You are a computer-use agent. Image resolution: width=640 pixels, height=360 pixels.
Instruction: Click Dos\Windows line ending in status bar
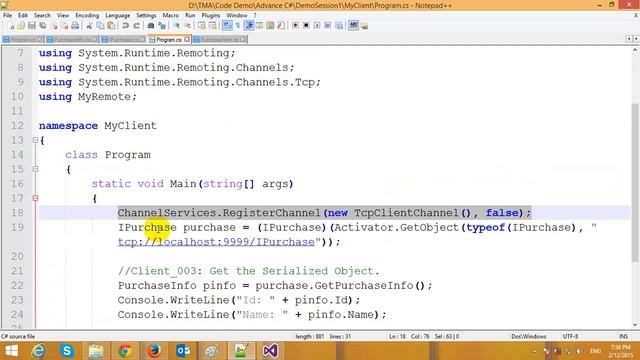[529, 336]
